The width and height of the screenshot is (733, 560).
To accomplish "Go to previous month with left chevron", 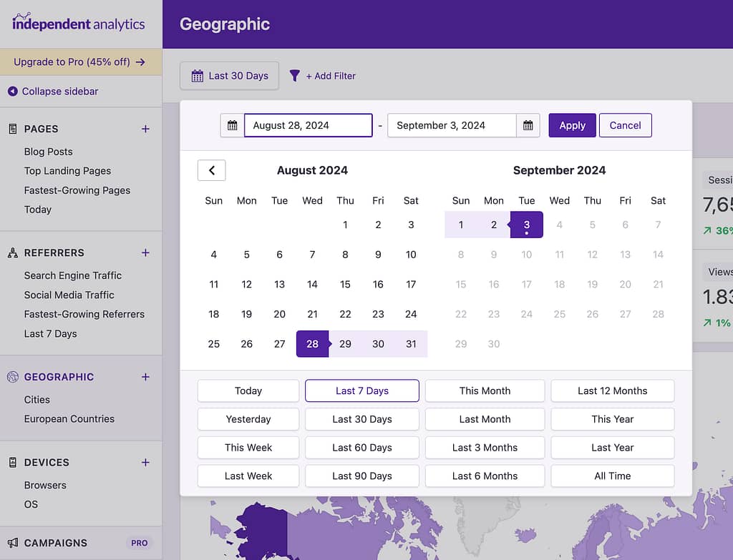I will pyautogui.click(x=211, y=170).
